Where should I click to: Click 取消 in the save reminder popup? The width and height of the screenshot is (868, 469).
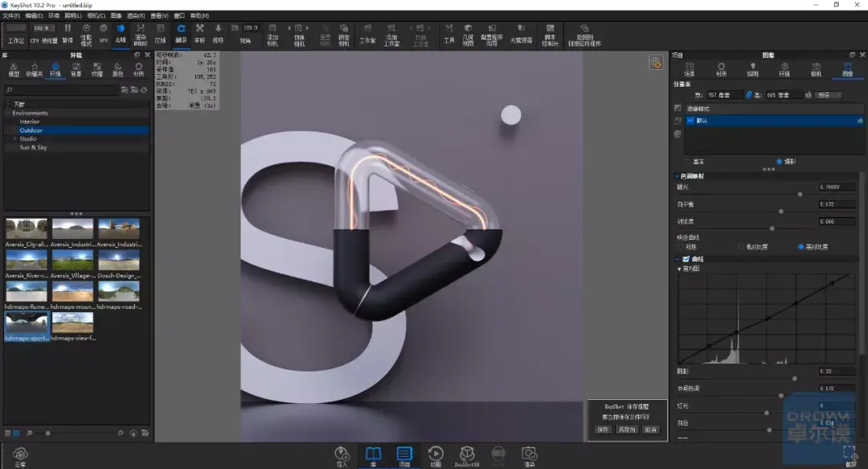(x=650, y=430)
